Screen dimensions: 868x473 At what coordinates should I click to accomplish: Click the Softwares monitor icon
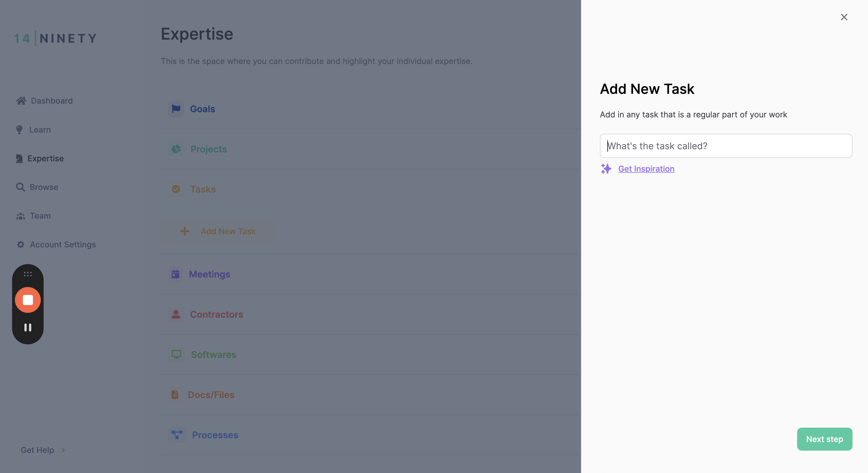tap(176, 354)
